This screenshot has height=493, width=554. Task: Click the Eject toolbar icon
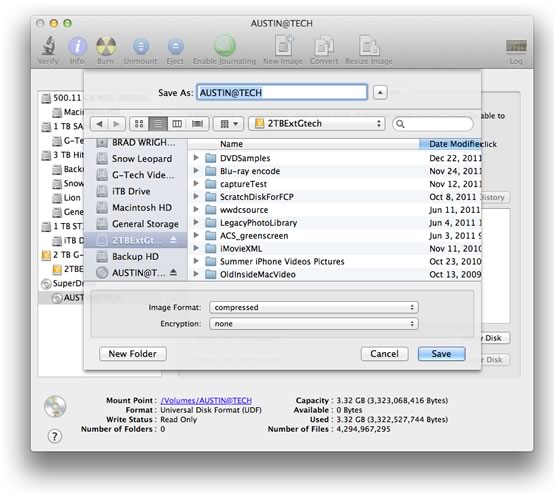(175, 46)
